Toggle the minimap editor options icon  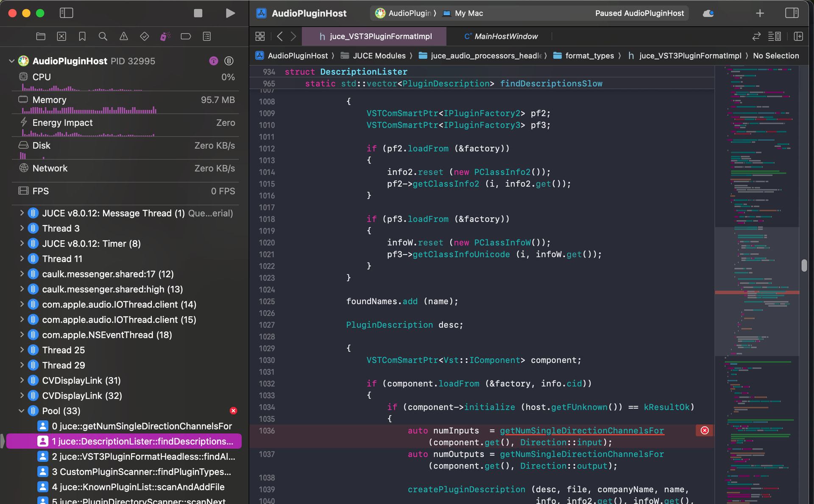pyautogui.click(x=774, y=36)
